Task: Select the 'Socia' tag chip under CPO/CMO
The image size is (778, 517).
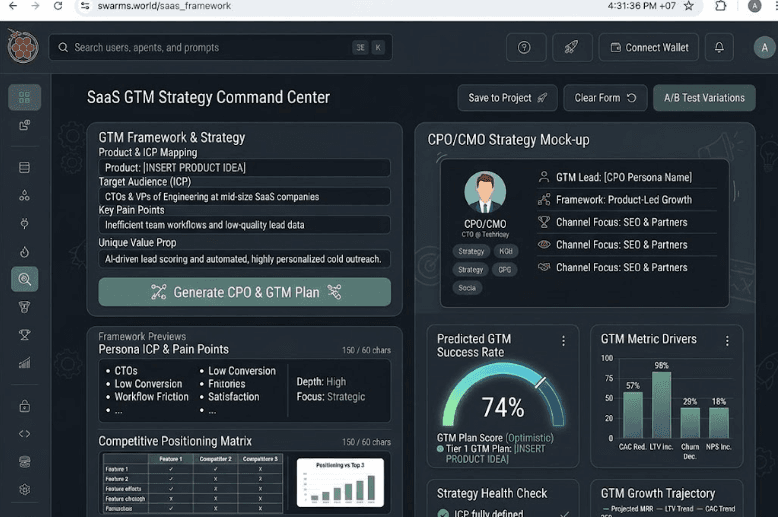Action: 467,288
